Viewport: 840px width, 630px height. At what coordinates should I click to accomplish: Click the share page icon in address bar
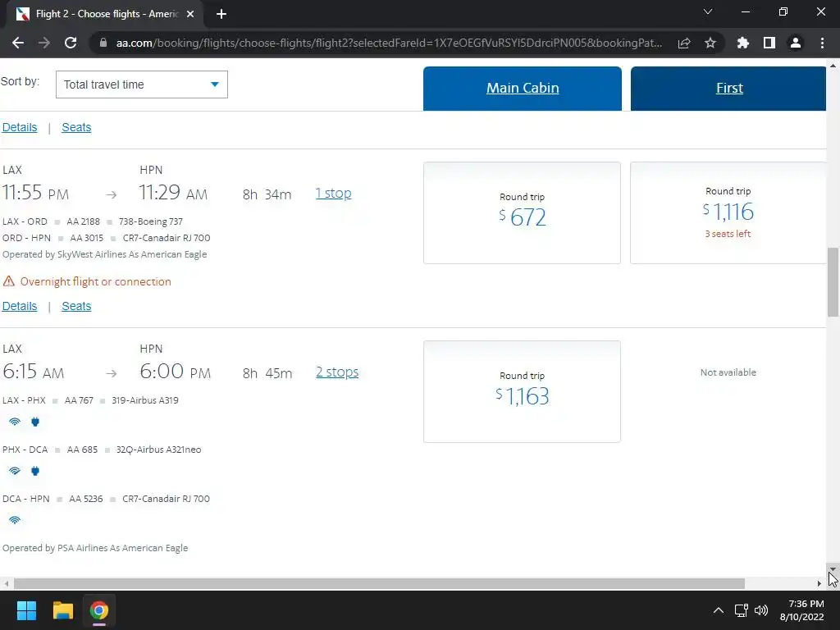tap(684, 43)
